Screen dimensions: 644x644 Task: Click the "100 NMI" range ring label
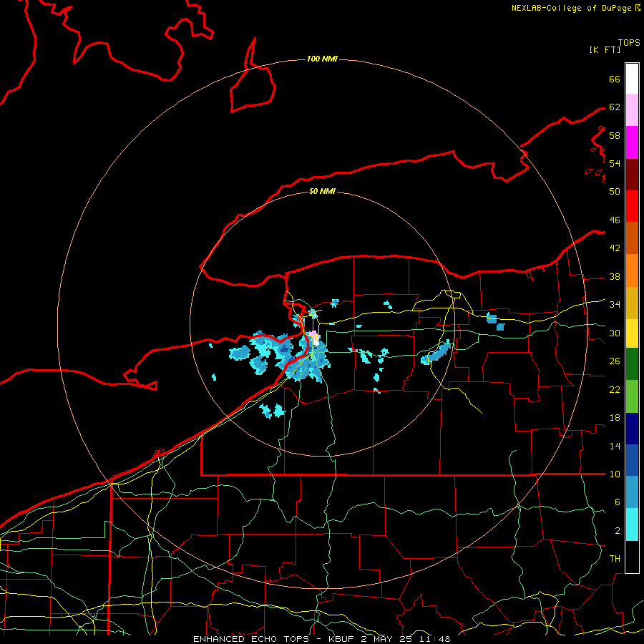[322, 59]
